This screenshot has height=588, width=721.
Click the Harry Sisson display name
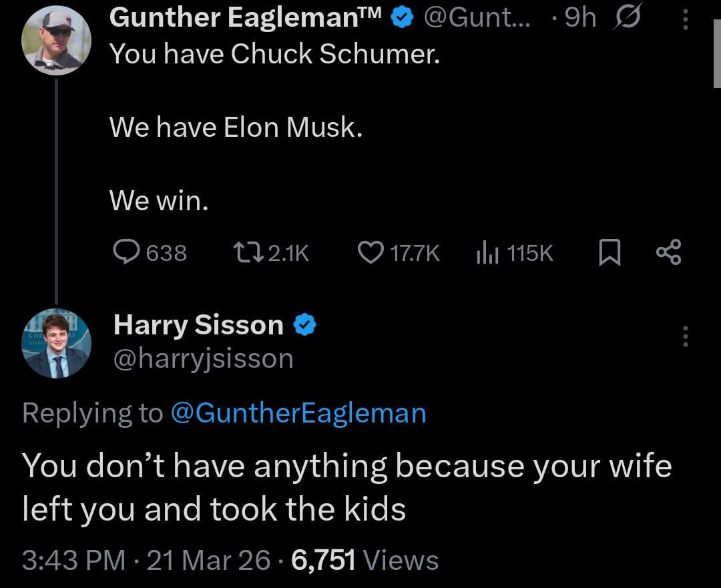(198, 325)
